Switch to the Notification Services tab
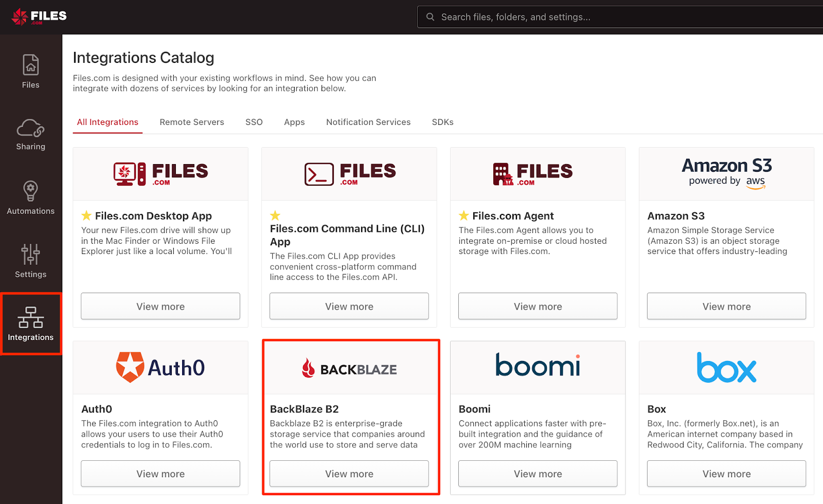The height and width of the screenshot is (504, 823). (368, 122)
